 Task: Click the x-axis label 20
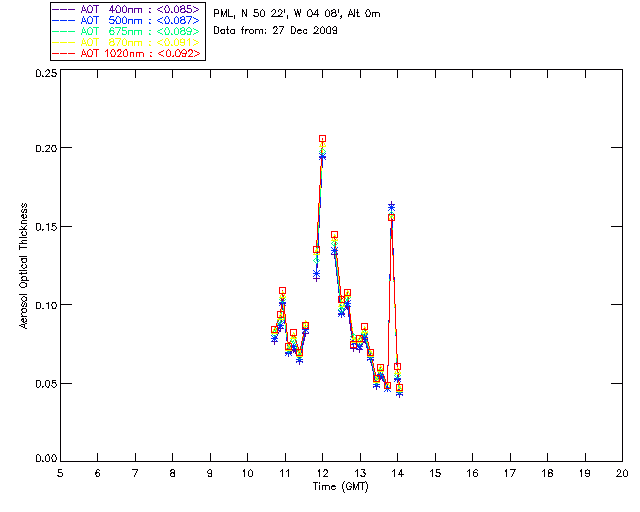coord(622,473)
